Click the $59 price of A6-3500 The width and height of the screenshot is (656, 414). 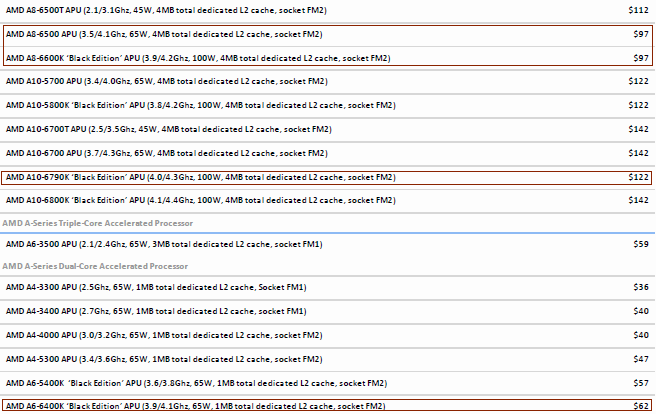(x=641, y=244)
